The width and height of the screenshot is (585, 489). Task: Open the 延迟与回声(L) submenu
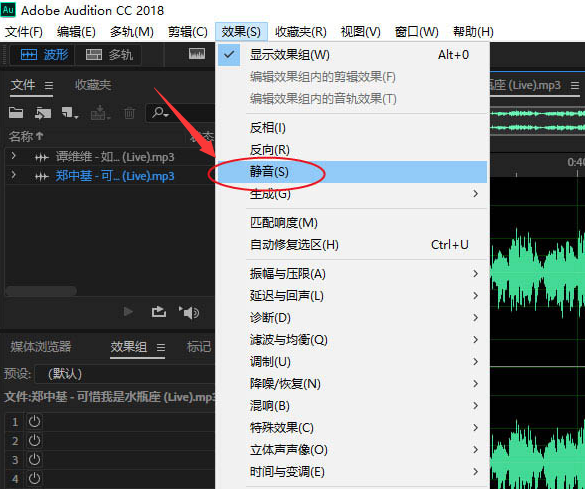point(352,296)
